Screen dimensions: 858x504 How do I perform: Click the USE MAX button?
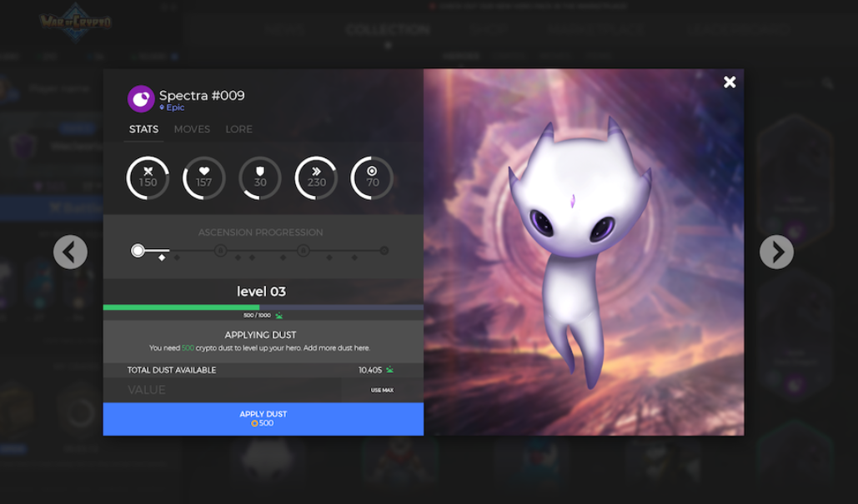(x=382, y=391)
